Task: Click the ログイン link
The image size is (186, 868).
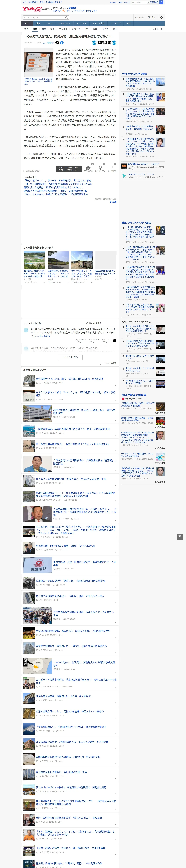Action: point(57,11)
